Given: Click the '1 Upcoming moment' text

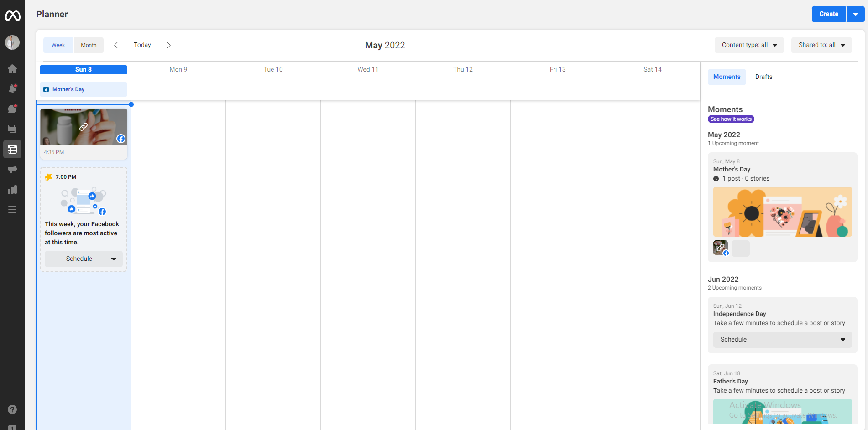Looking at the screenshot, I should [x=733, y=143].
